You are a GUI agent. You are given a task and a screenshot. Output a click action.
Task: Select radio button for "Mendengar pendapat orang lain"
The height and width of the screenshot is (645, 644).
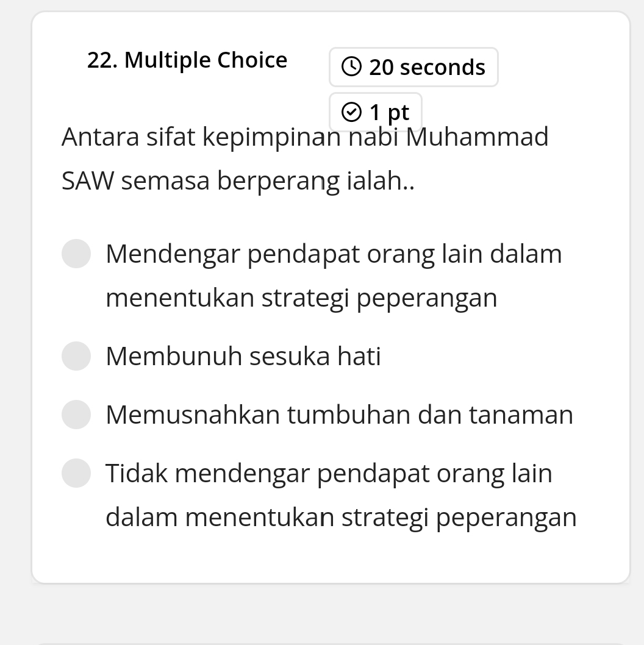point(76,254)
